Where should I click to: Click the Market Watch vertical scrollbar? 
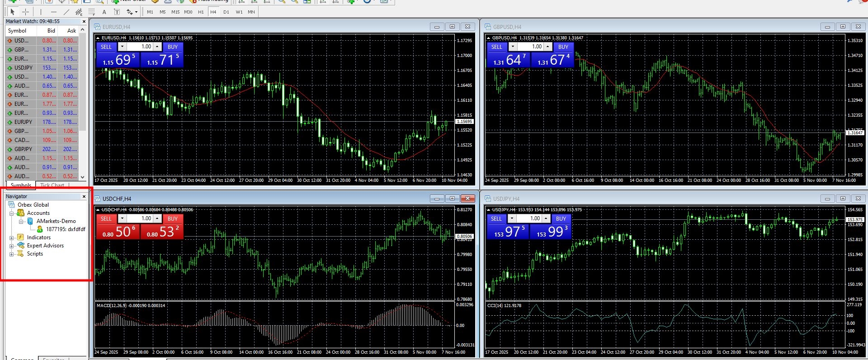coord(83,104)
